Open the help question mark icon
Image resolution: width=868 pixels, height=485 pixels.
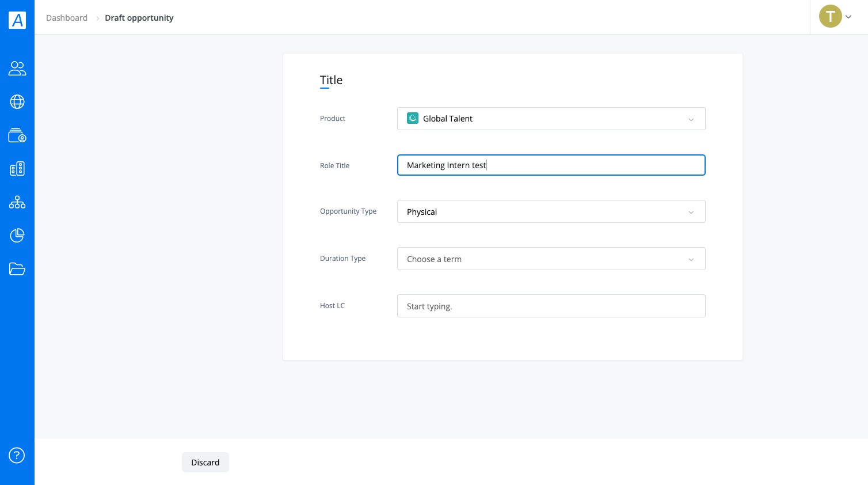tap(17, 456)
